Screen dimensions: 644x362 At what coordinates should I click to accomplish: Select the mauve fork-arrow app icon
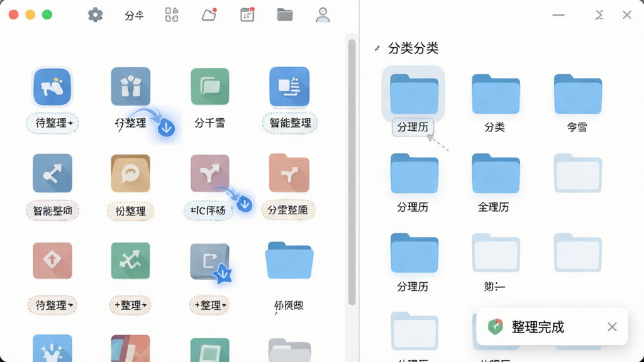210,173
